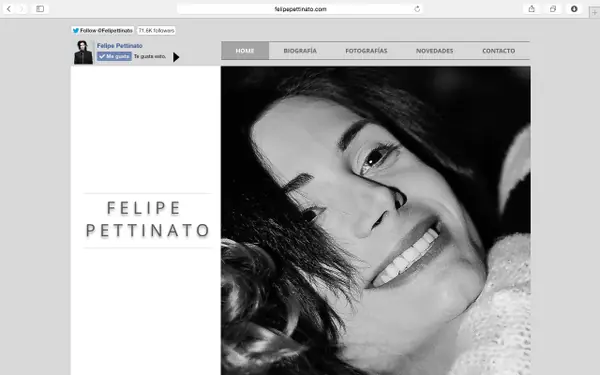Image resolution: width=600 pixels, height=375 pixels.
Task: Click the 'Te gusta esto.' text
Action: click(150, 56)
